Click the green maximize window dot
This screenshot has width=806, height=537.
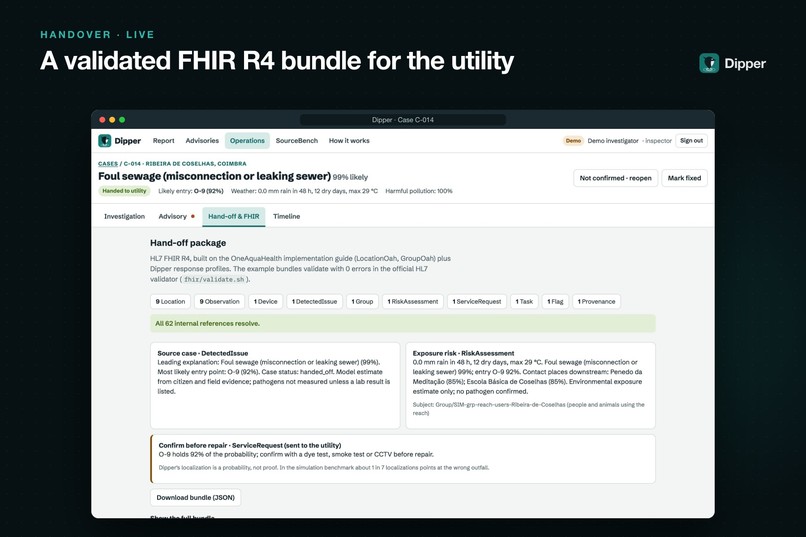pos(122,120)
